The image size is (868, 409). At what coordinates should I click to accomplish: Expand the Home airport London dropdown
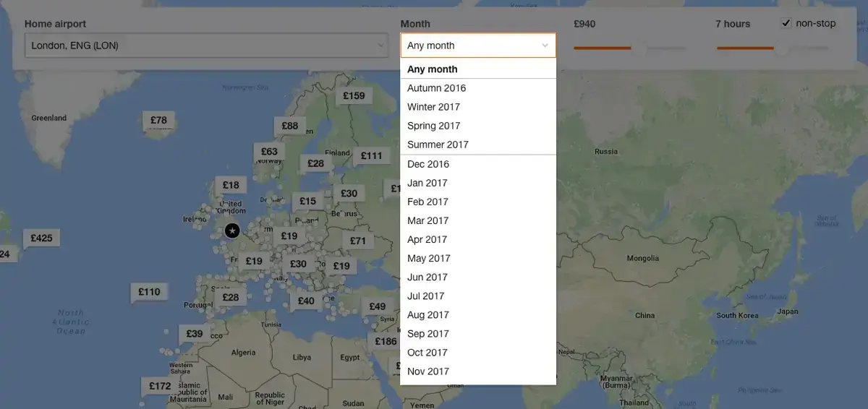[208, 46]
